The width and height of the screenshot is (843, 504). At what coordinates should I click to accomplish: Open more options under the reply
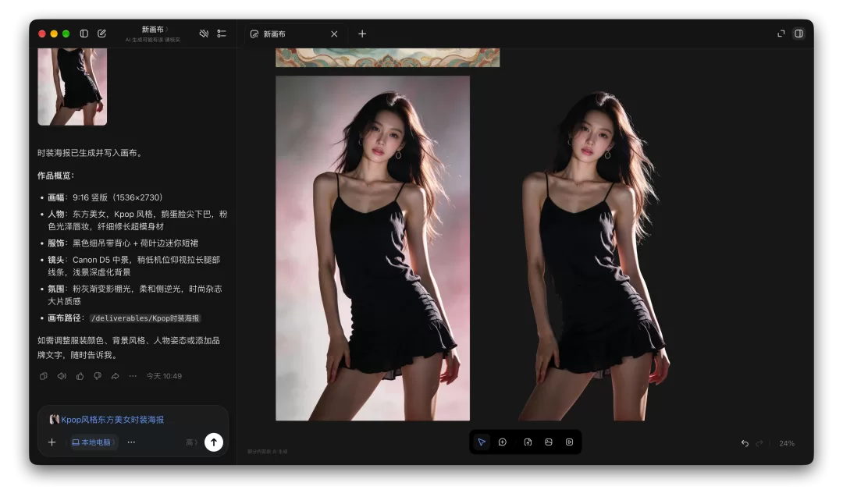[133, 376]
